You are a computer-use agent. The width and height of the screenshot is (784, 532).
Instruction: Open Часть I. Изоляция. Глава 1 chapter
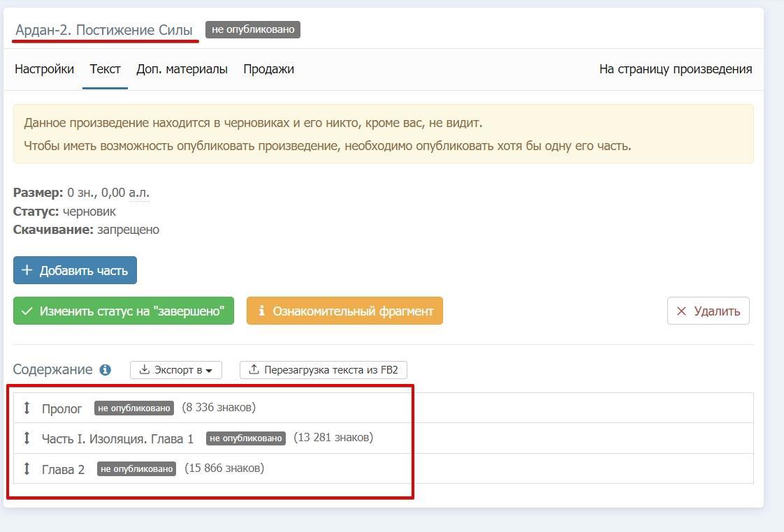[x=117, y=438]
